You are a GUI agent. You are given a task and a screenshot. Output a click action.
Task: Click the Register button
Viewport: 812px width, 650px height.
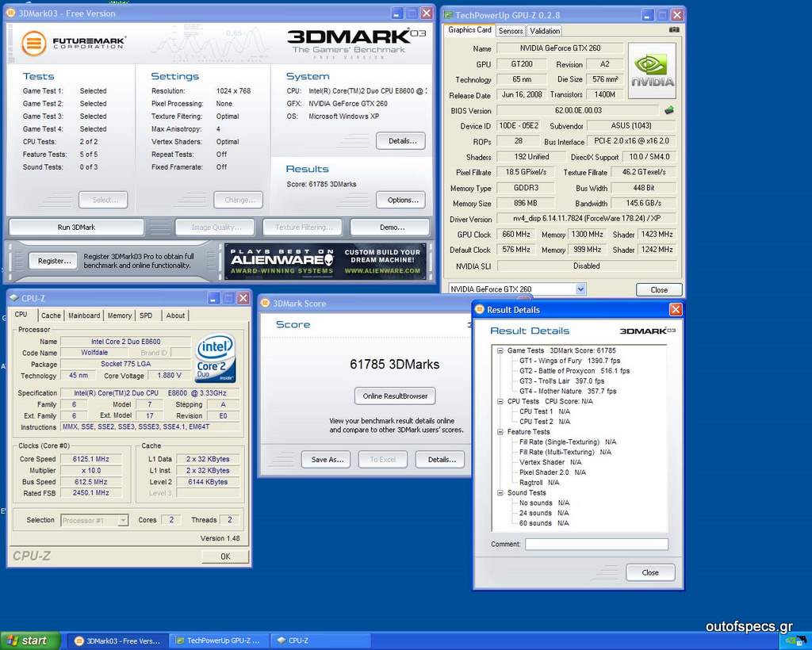54,261
